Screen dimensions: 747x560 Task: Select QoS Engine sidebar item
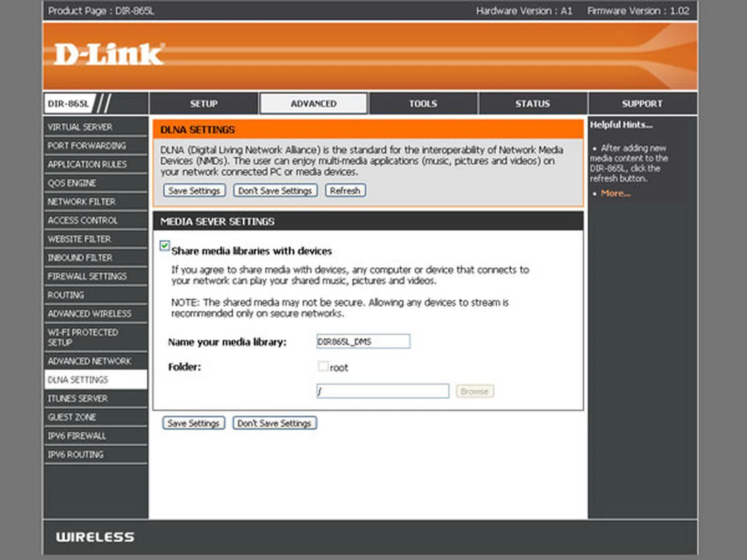click(x=72, y=183)
